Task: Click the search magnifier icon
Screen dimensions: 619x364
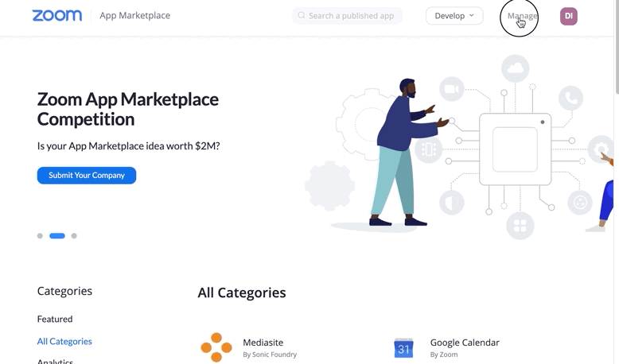Action: point(302,15)
